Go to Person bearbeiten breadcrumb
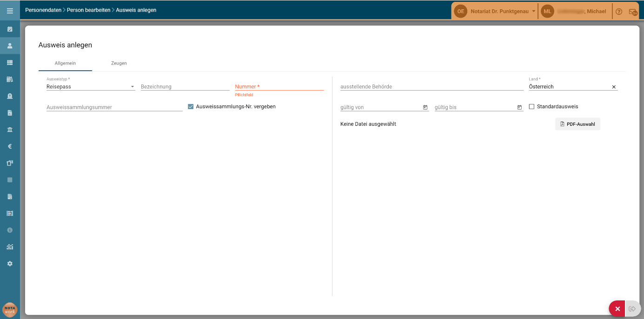The image size is (644, 319). click(x=88, y=10)
